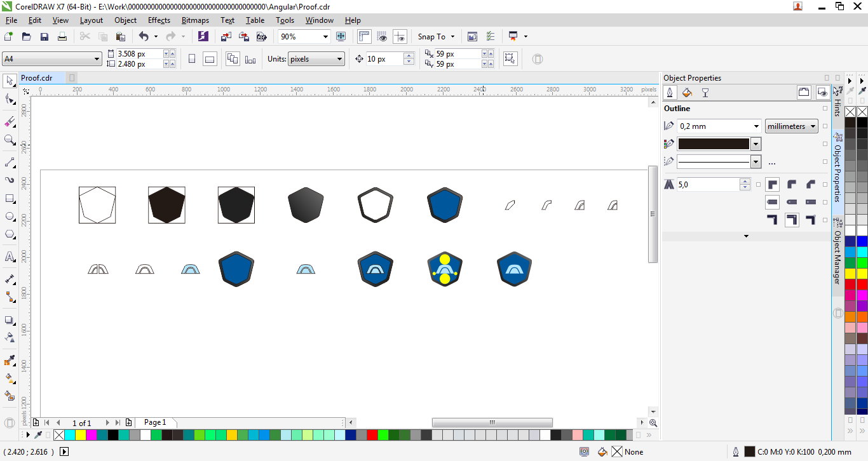
Task: Open the Tools menu
Action: coord(285,20)
